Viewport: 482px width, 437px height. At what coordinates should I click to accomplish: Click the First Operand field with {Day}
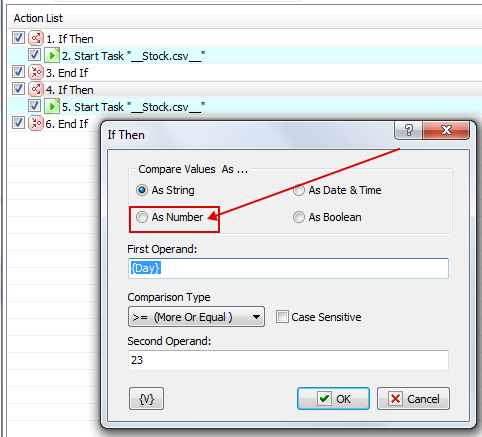pyautogui.click(x=288, y=268)
